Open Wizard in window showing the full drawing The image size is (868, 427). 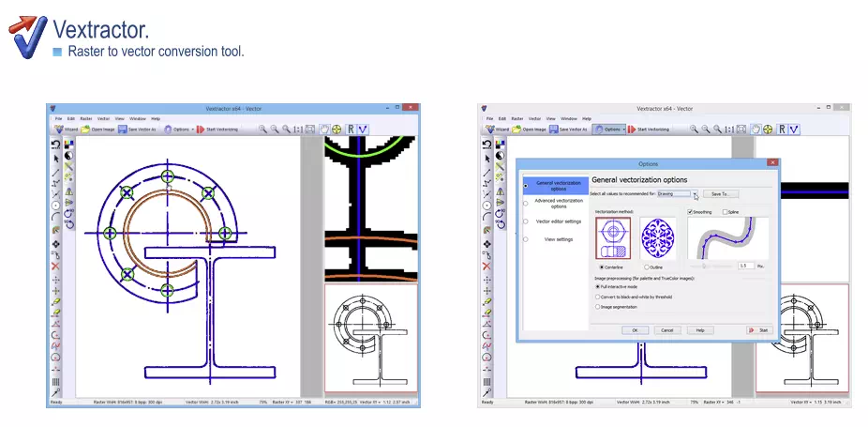point(66,130)
